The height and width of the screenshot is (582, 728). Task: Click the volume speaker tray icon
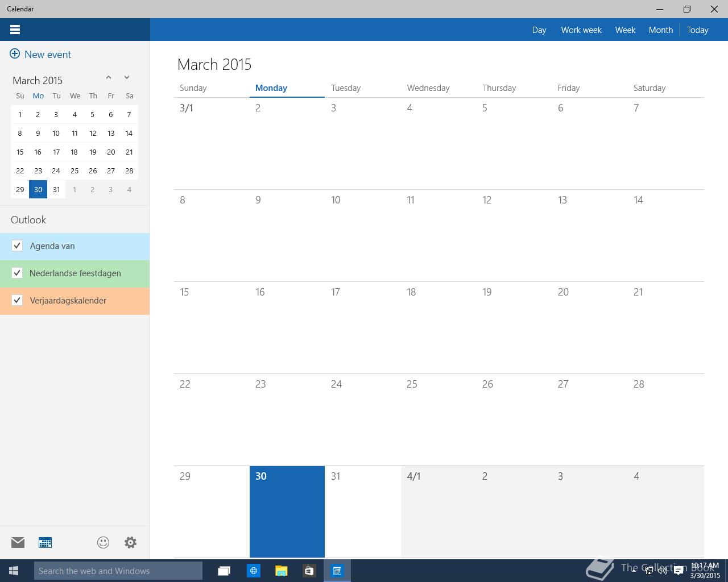tap(663, 571)
